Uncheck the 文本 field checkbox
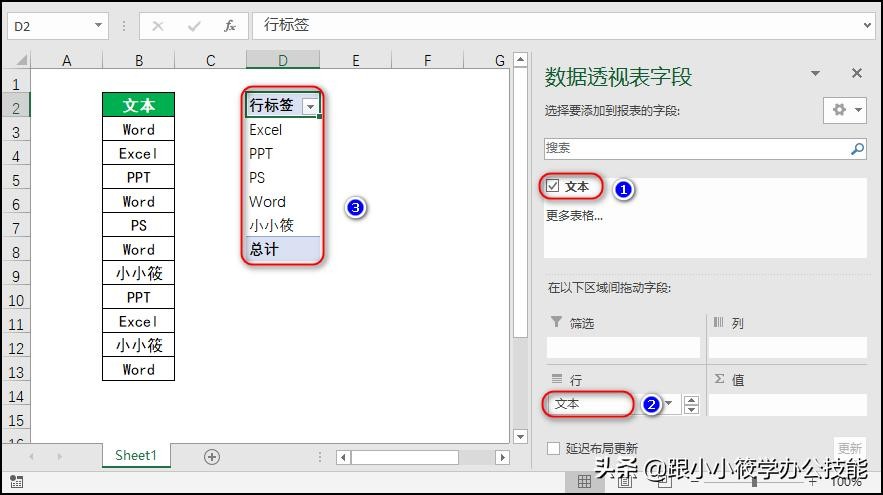The width and height of the screenshot is (883, 495). point(553,186)
